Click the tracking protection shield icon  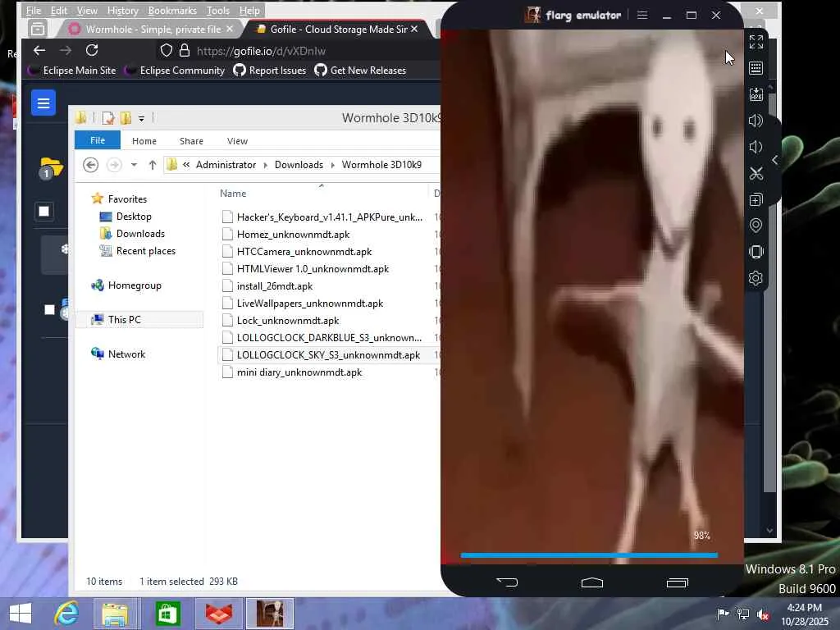pos(166,50)
